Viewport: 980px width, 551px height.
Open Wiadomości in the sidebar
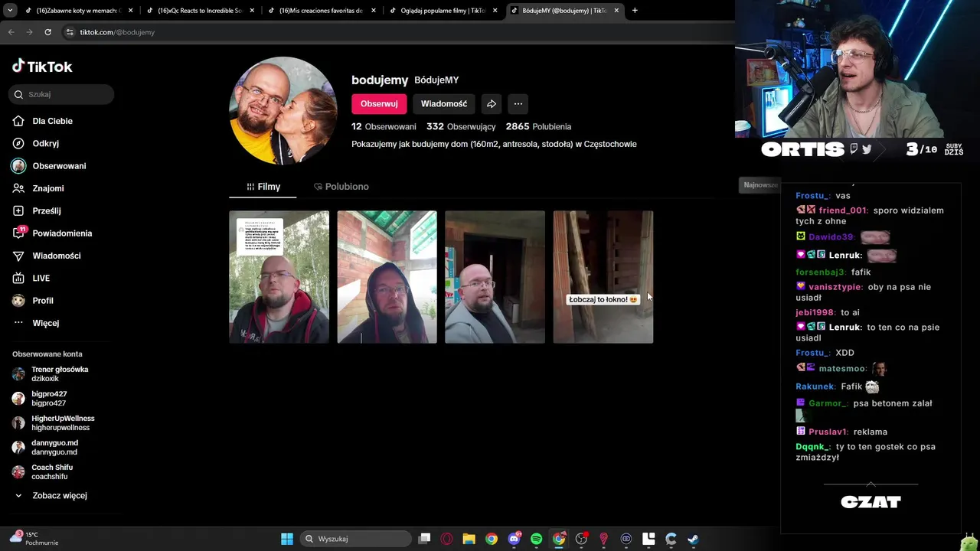[56, 256]
